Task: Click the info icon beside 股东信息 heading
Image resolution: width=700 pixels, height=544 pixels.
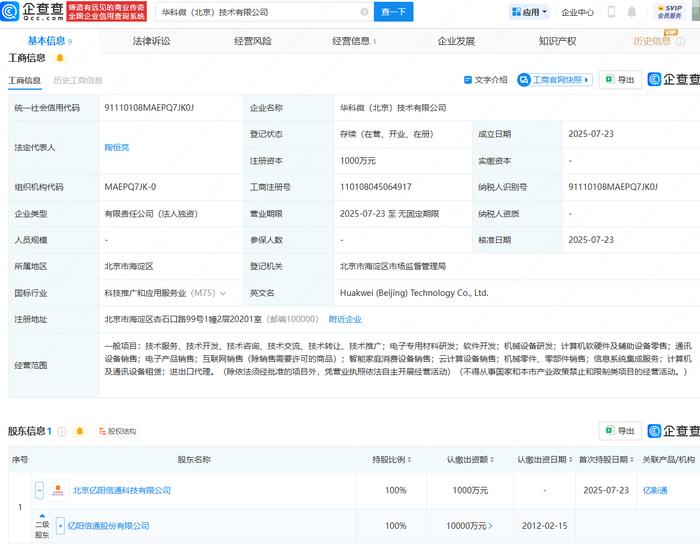Action: coord(62,431)
